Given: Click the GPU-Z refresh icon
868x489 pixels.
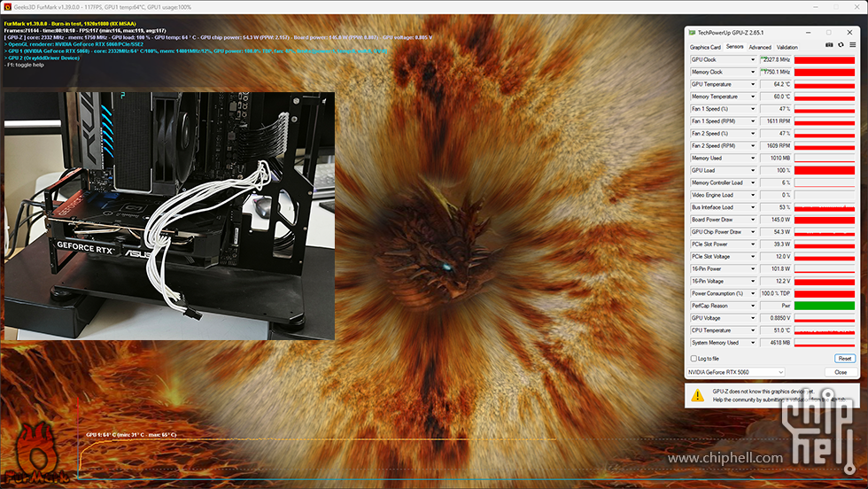Looking at the screenshot, I should 841,45.
